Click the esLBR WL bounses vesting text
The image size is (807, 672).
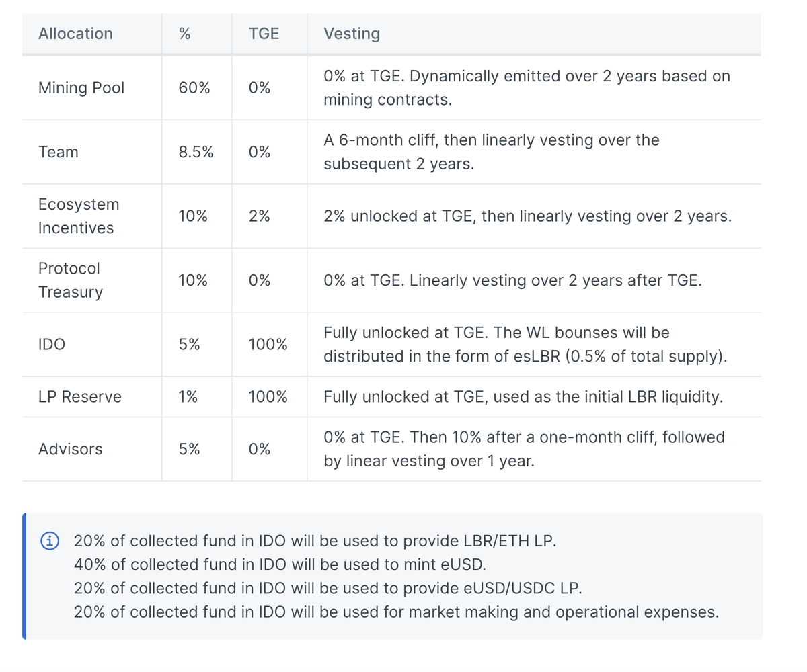(x=525, y=345)
